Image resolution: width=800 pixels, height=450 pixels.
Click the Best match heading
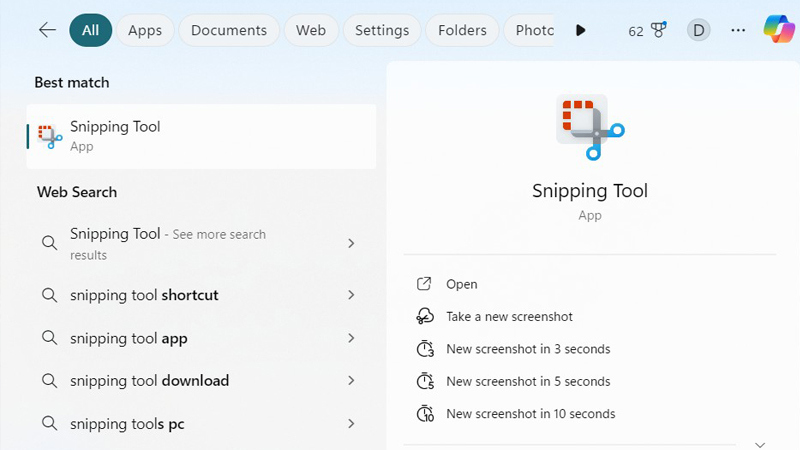(x=72, y=83)
